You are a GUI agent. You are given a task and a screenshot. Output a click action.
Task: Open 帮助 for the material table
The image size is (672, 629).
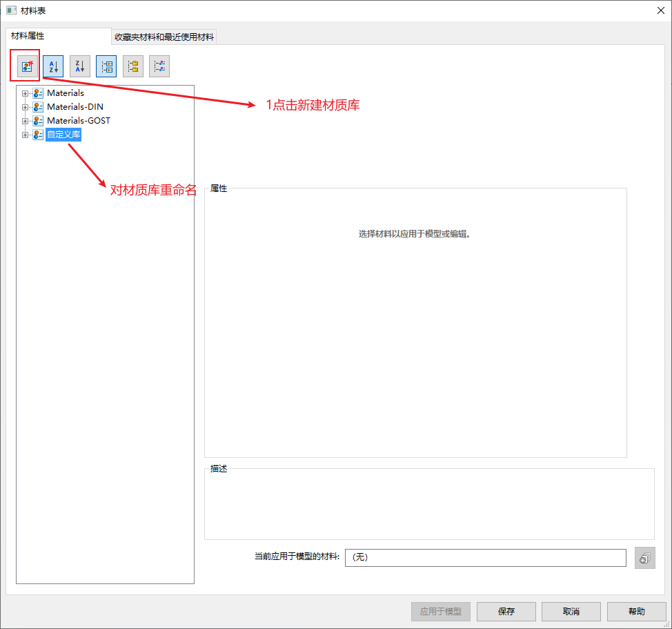click(x=636, y=612)
